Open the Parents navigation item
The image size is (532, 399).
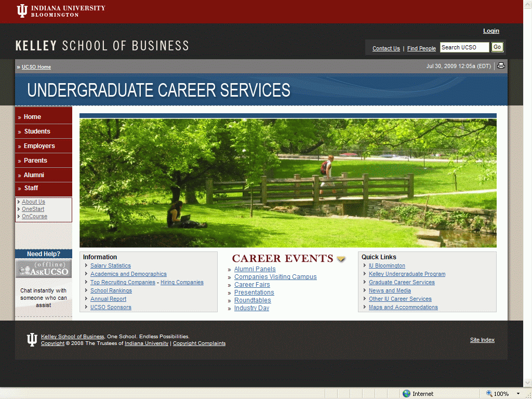coord(44,161)
